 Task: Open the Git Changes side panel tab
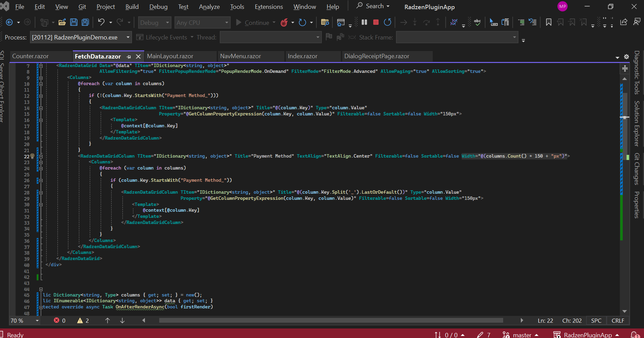(x=637, y=169)
